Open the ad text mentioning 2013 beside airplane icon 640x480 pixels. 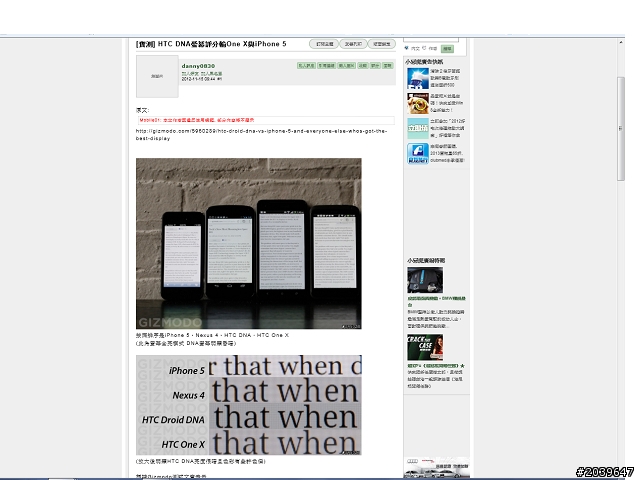point(447,153)
